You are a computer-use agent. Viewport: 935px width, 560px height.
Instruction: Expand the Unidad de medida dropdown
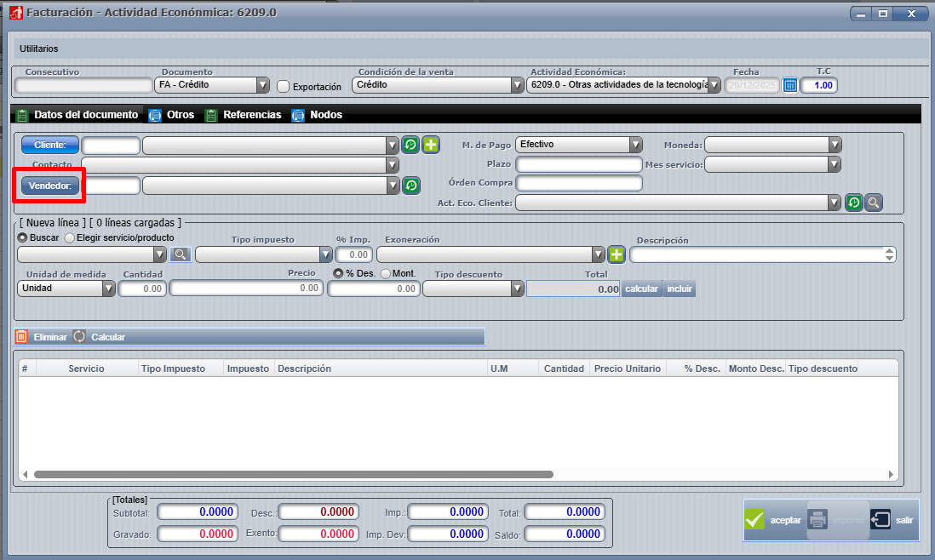click(109, 289)
